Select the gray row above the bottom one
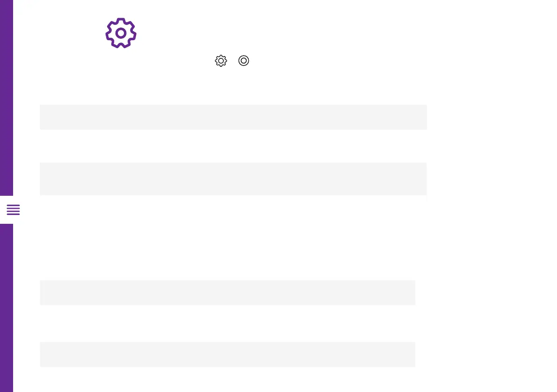This screenshot has height=392, width=557. click(227, 292)
